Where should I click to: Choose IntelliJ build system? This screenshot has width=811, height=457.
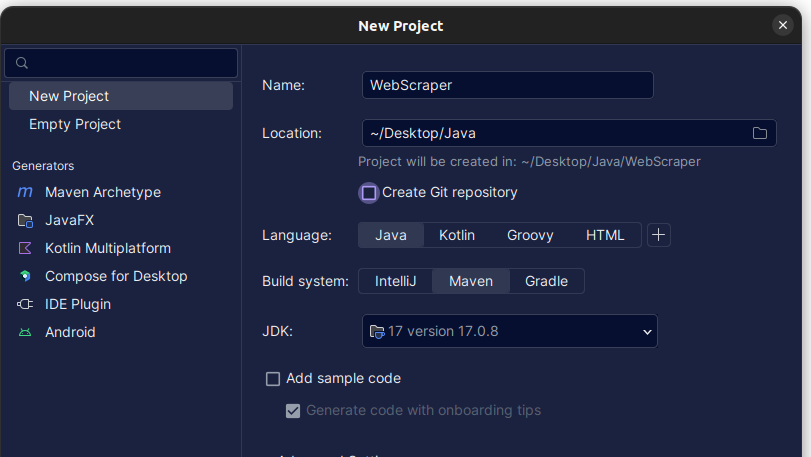(x=396, y=281)
